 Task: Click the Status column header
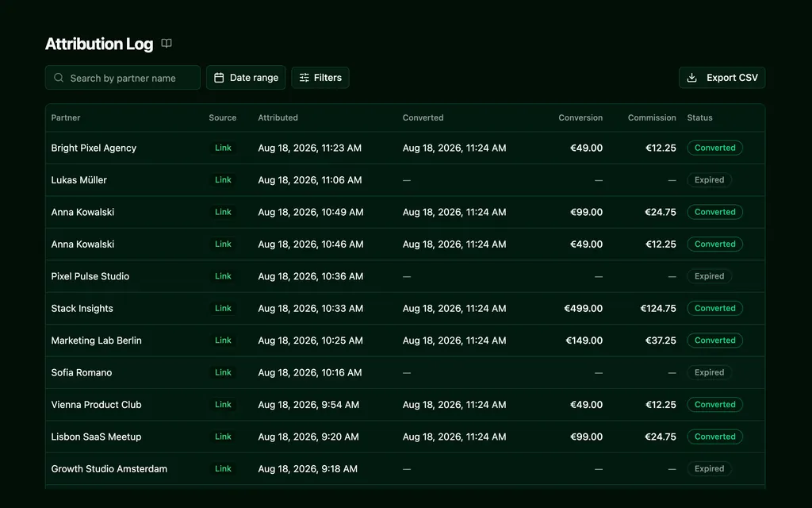coord(699,117)
